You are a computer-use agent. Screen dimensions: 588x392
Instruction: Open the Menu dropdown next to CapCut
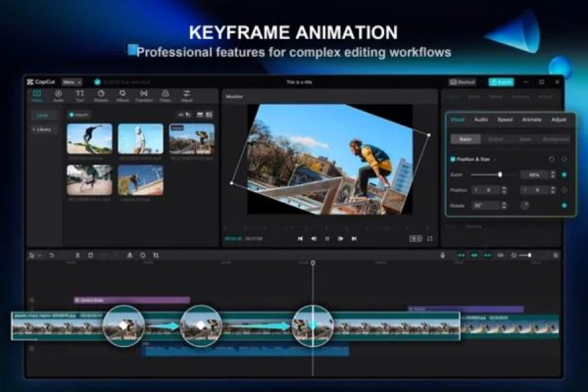coord(72,81)
